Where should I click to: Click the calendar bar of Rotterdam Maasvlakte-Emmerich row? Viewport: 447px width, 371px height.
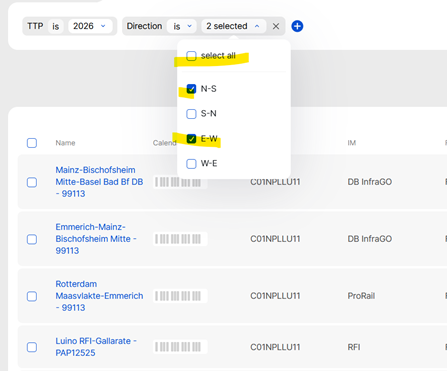pos(180,296)
